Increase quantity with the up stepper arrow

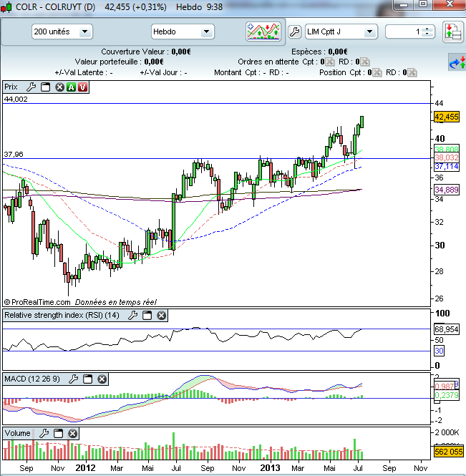[427, 29]
